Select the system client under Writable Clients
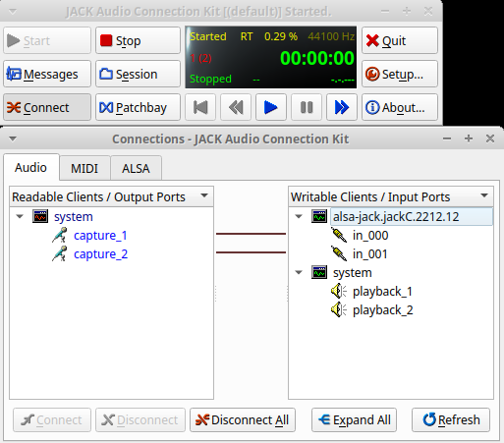This screenshot has height=443, width=504. pos(353,273)
